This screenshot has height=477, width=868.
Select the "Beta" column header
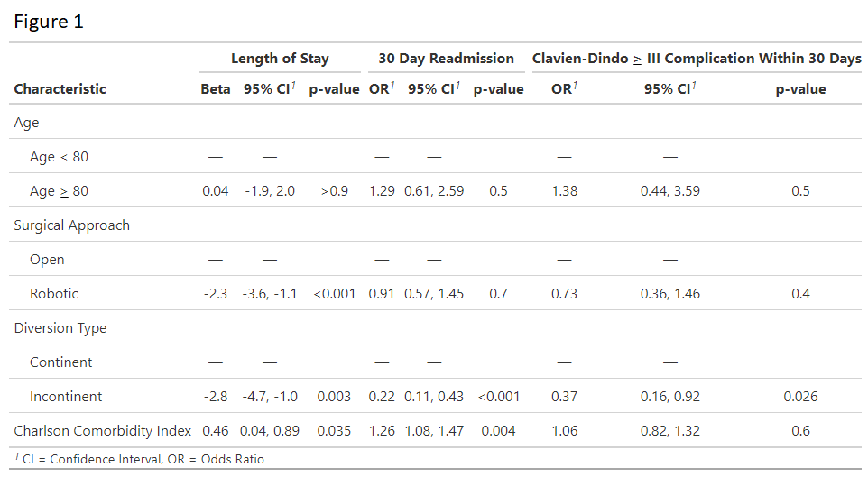[x=216, y=89]
